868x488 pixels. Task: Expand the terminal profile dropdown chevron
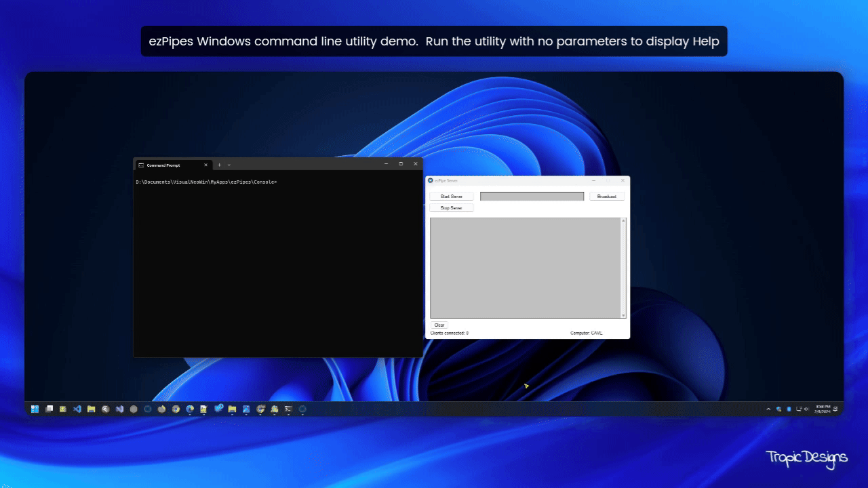point(229,165)
